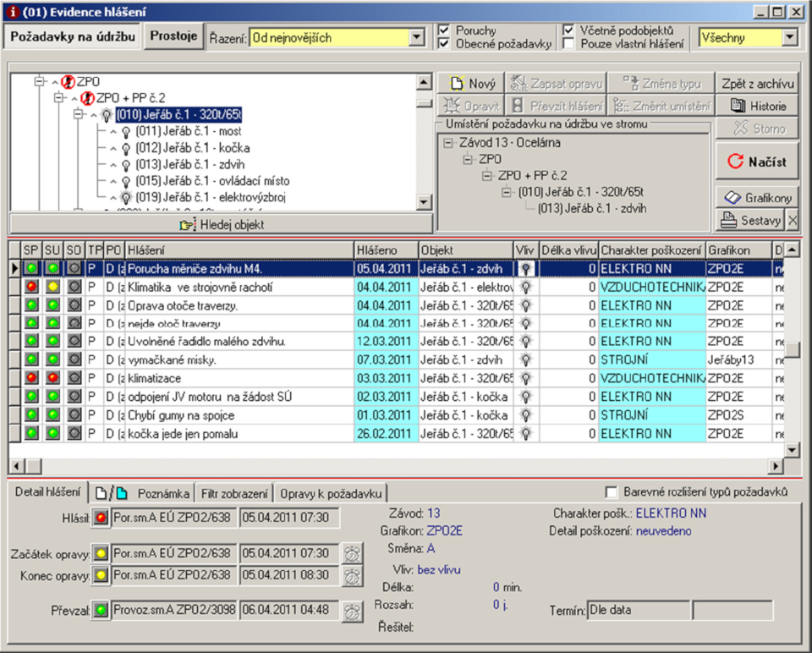
Task: Click bulb icon of (019) Jeřáb č.1 - elektrovýzbroj
Action: pos(126,197)
